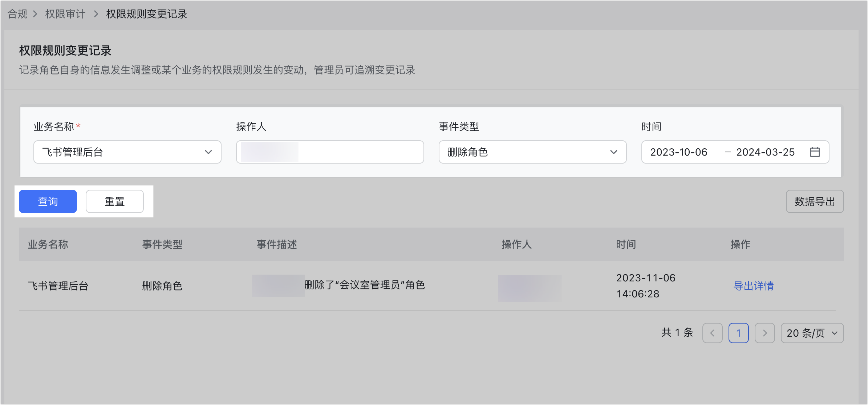Click the 操作人 input field
The width and height of the screenshot is (868, 405).
point(329,152)
